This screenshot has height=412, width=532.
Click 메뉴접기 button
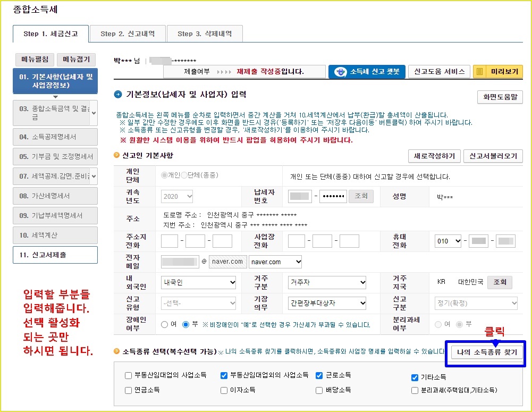pos(77,60)
